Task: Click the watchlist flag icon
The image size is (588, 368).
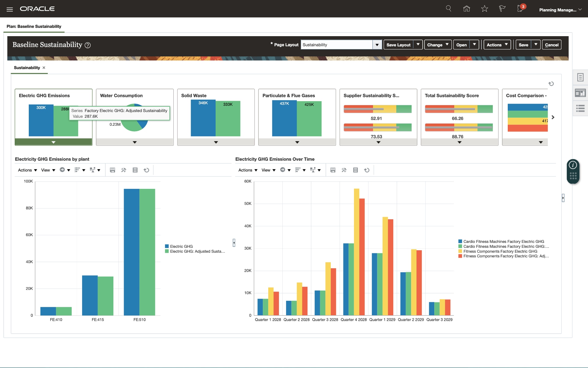Action: pyautogui.click(x=502, y=9)
